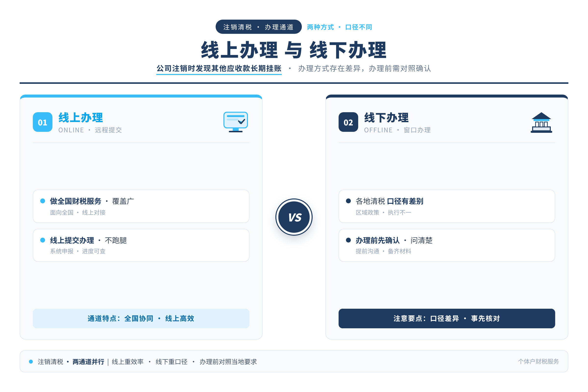Click the 个体户财税服务 footer label
This screenshot has height=392, width=588.
[538, 362]
